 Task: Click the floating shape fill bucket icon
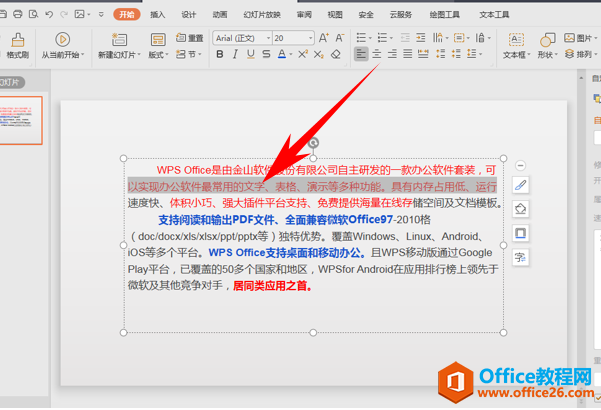point(520,209)
